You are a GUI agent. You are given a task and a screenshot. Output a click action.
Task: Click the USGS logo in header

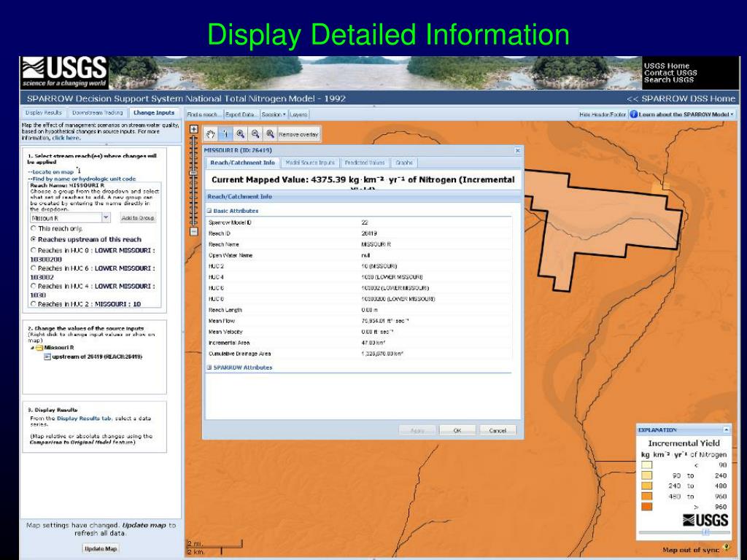coord(64,72)
